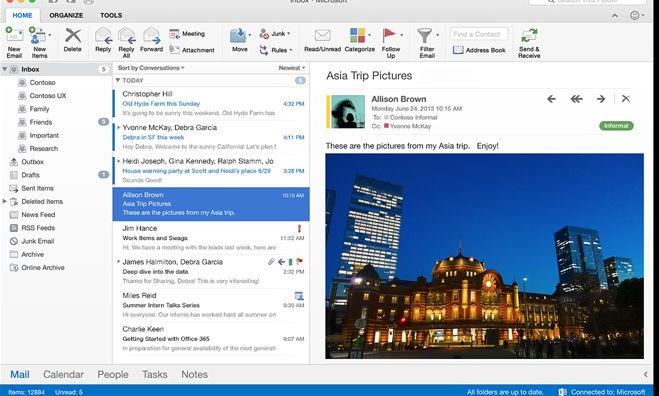The height and width of the screenshot is (396, 659).
Task: Open the Junk dropdown arrow
Action: point(289,34)
